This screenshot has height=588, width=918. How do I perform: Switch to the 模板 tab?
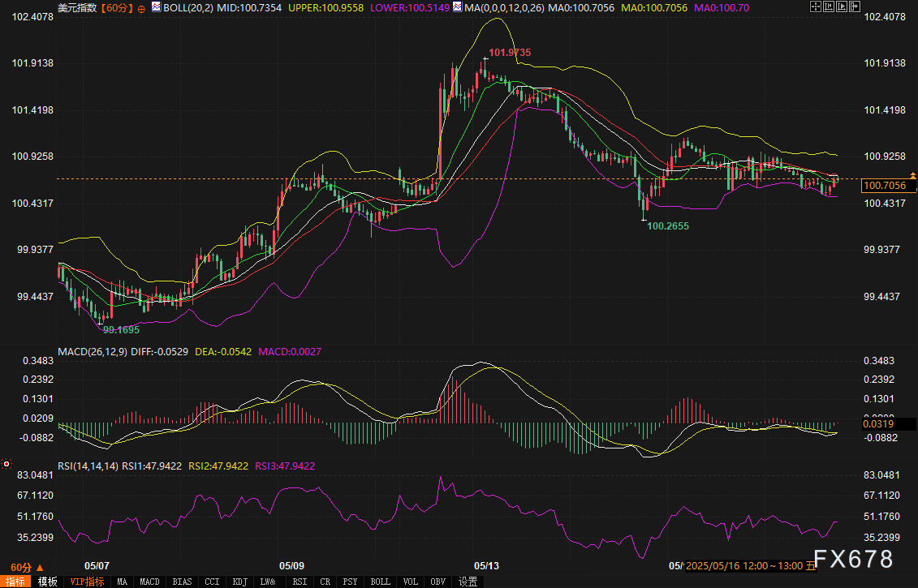pyautogui.click(x=47, y=582)
